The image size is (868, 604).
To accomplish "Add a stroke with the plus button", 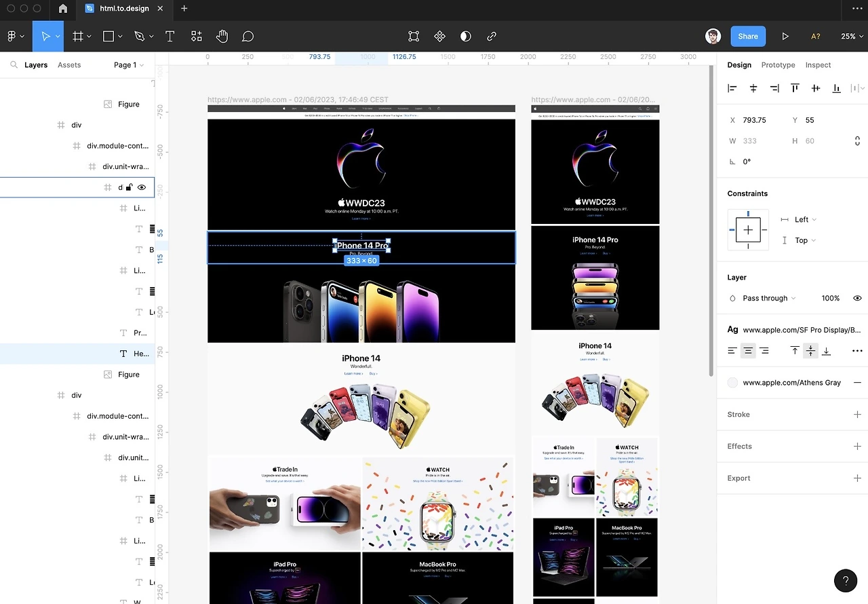I will coord(857,414).
